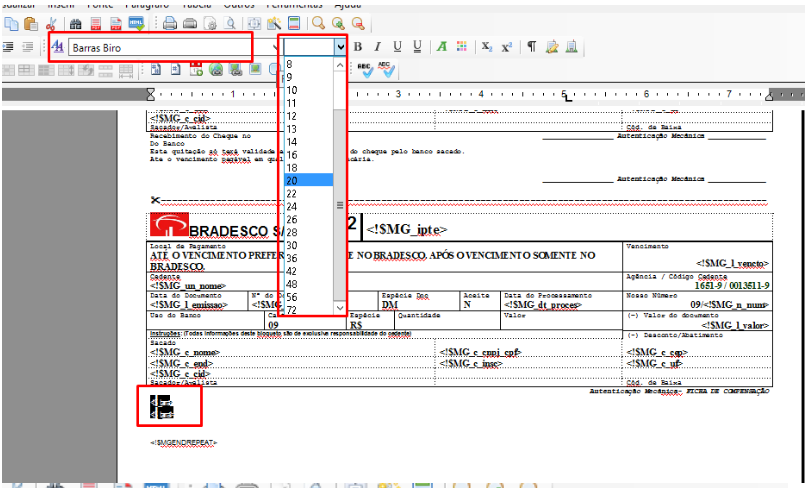Click the <!$MG_ipte> field text

coord(407,229)
